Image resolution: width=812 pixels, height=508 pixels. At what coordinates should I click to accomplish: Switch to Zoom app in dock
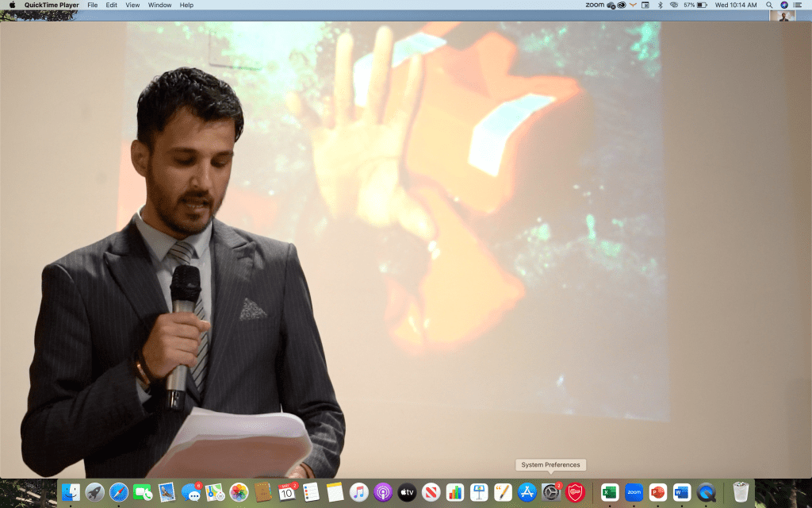(634, 492)
